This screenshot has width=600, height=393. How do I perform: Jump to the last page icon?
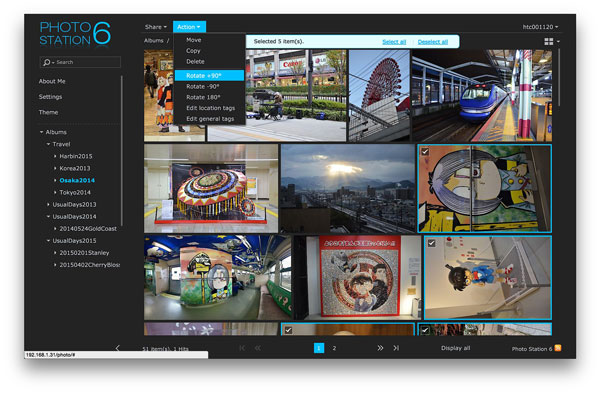(396, 348)
